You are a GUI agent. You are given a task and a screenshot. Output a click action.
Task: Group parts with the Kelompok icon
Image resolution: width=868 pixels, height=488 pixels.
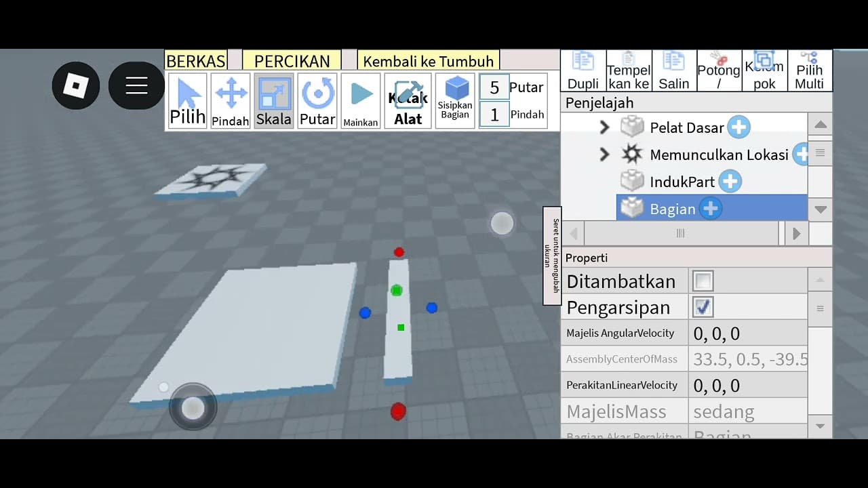(764, 70)
